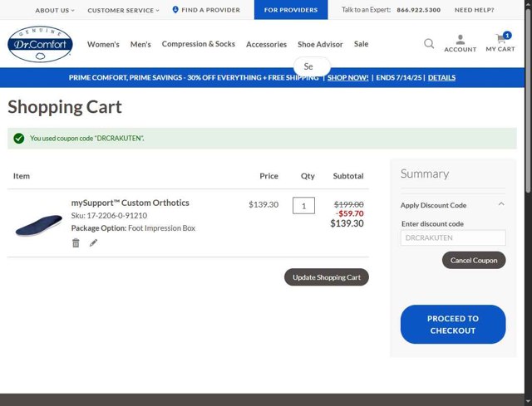Click the Summary heading
This screenshot has height=406, width=532.
(x=425, y=174)
